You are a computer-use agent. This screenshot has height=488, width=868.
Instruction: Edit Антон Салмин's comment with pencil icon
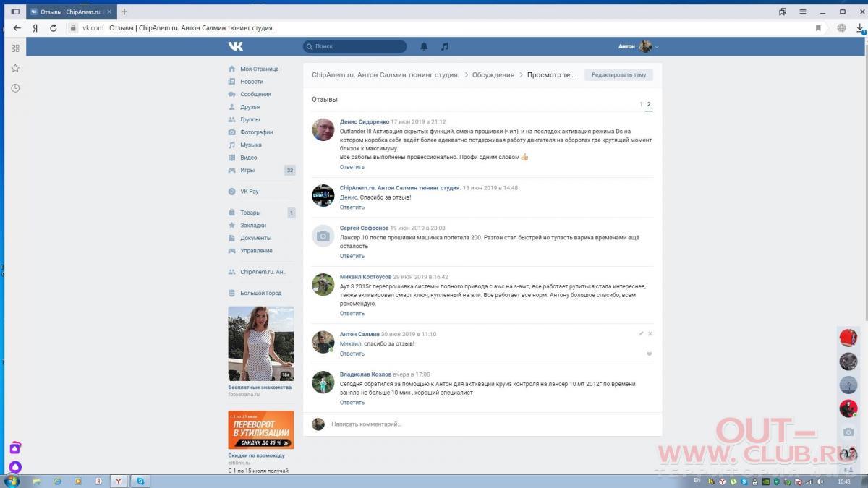pos(641,333)
